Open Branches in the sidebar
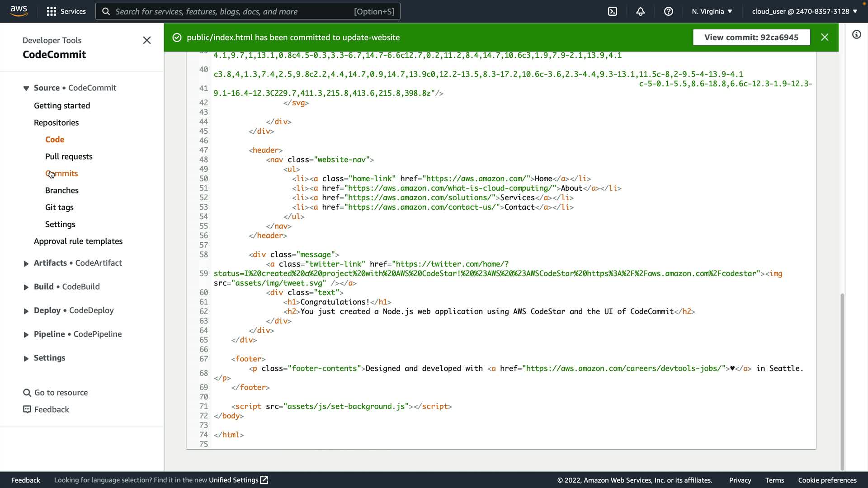Screen dimensions: 868x488 (62, 190)
